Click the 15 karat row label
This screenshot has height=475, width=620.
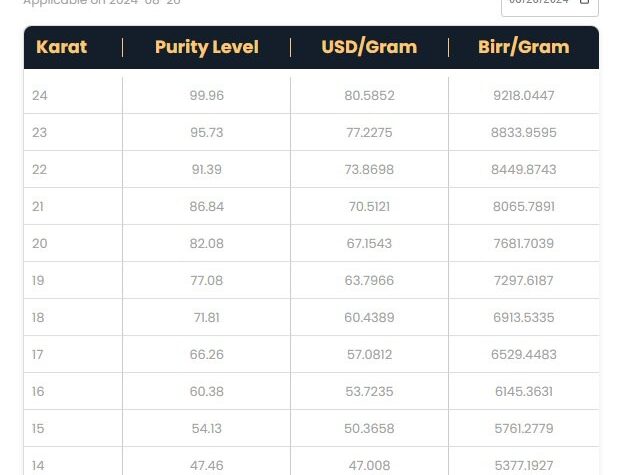click(x=38, y=429)
